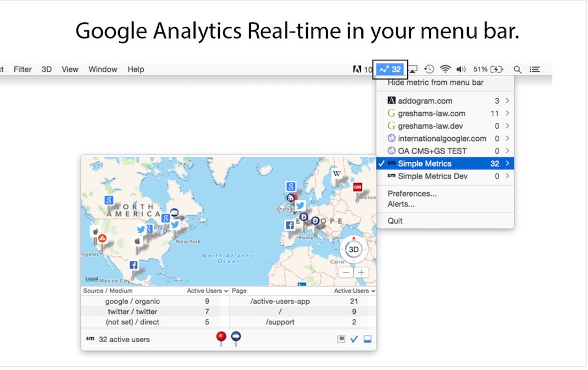
Task: Open the Filter menu
Action: pos(22,69)
